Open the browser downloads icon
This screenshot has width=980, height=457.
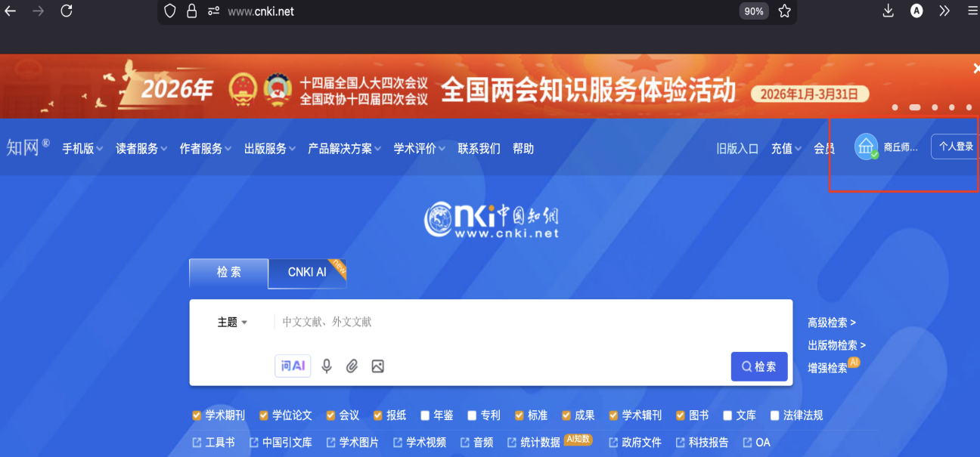coord(889,11)
